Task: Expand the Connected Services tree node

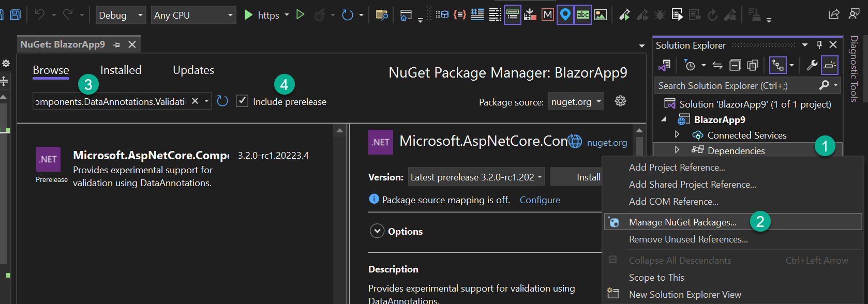Action: click(677, 134)
